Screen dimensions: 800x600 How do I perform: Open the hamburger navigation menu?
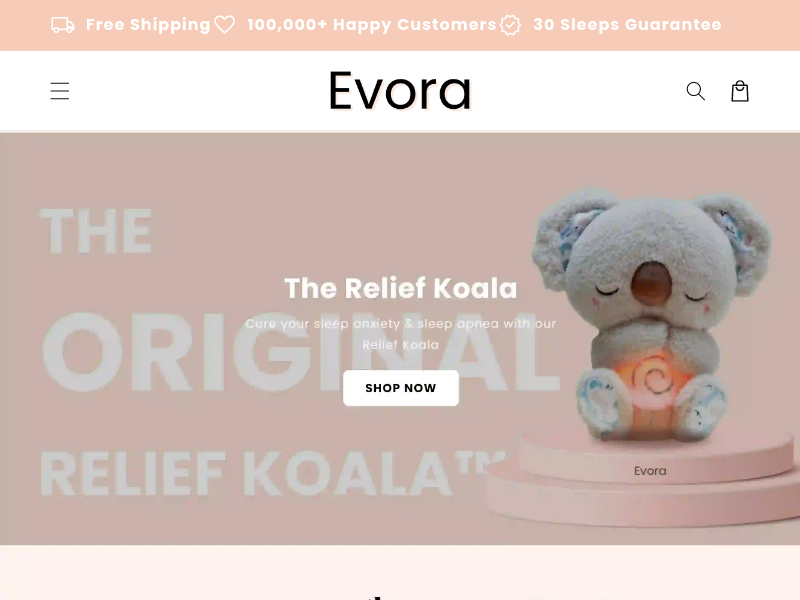coord(60,91)
